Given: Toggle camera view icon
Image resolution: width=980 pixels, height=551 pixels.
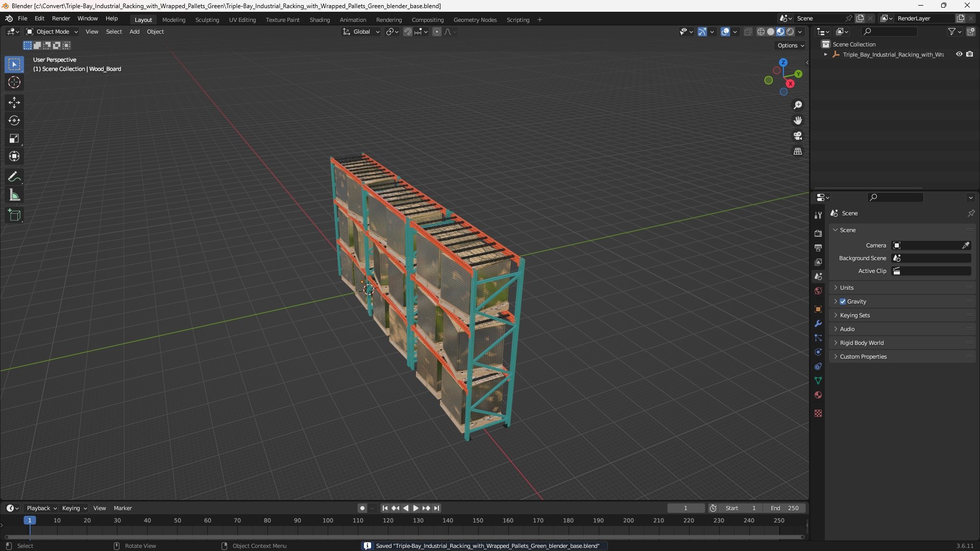Looking at the screenshot, I should pyautogui.click(x=797, y=136).
